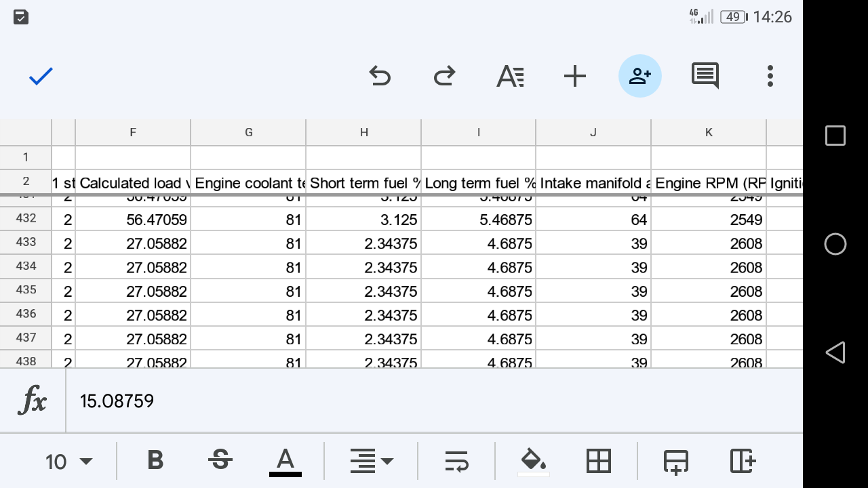Toggle bold formatting

pos(155,461)
